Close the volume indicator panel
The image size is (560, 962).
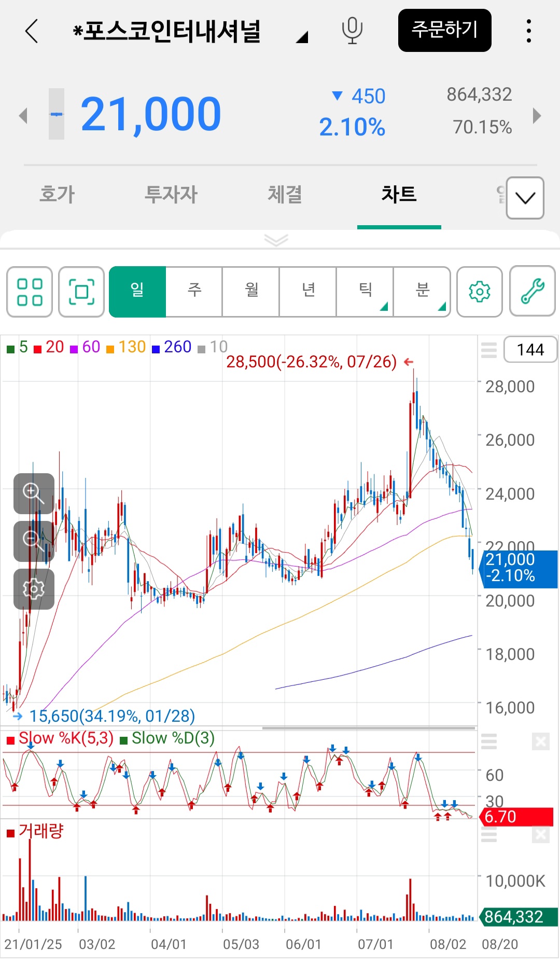(540, 834)
